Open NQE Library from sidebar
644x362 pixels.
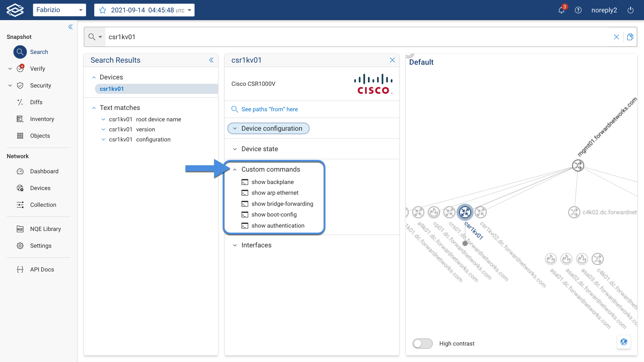[x=45, y=229]
